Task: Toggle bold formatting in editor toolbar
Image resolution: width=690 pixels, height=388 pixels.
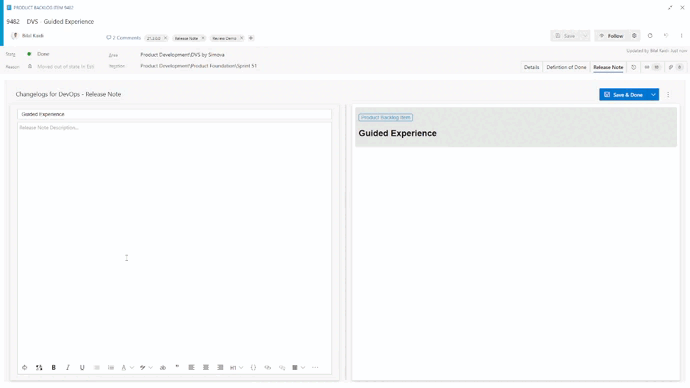Action: point(54,367)
